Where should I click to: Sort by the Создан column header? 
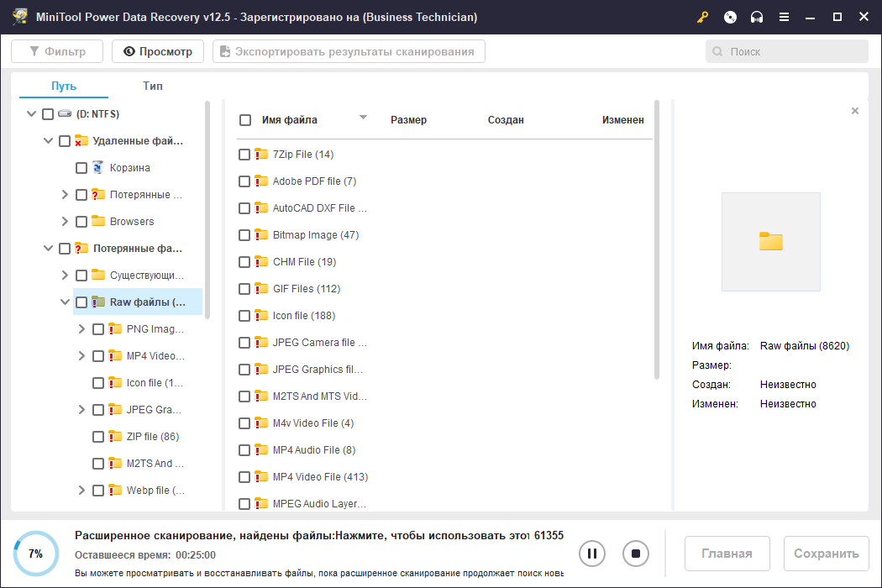click(506, 120)
